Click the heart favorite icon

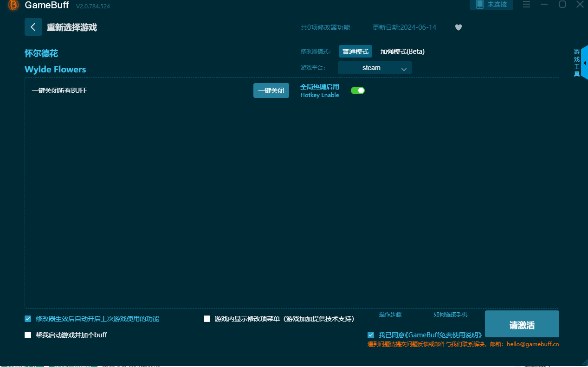[459, 27]
